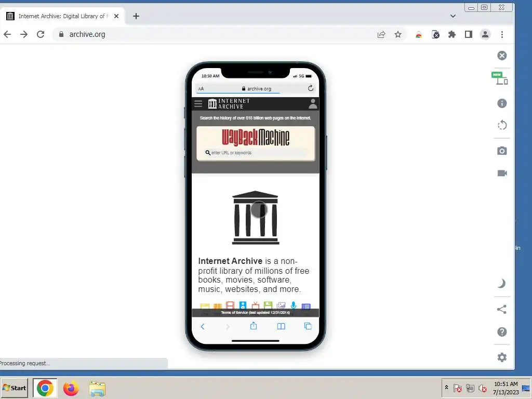The height and width of the screenshot is (399, 532).
Task: Tap the AA text size button in phone Safari
Action: [201, 88]
